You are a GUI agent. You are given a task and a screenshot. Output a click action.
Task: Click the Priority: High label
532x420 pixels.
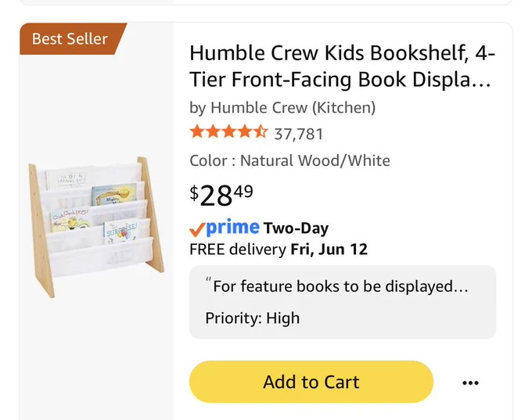click(253, 318)
